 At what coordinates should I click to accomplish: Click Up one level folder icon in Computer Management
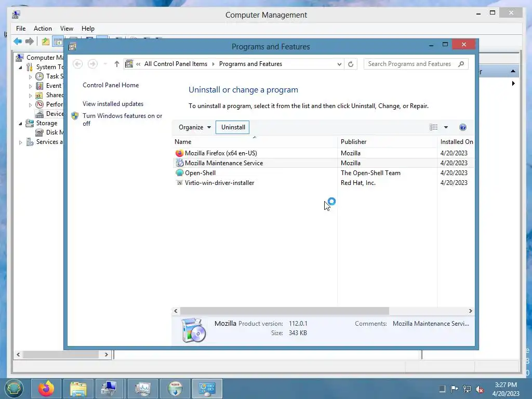46,42
